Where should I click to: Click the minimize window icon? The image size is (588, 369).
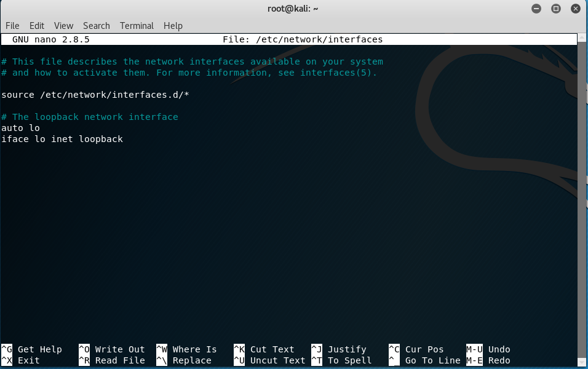click(x=536, y=9)
